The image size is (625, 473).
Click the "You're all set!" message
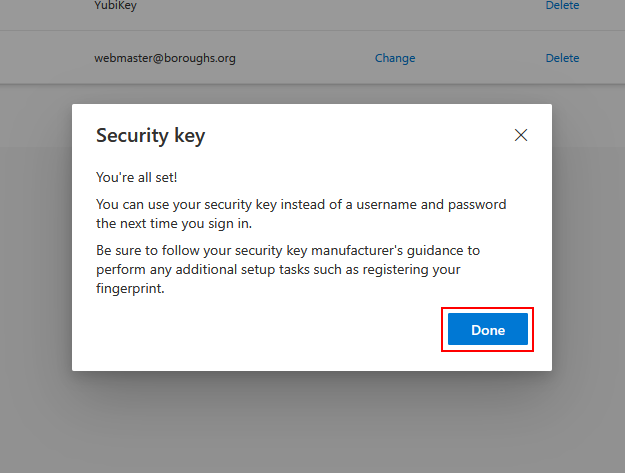tap(137, 177)
